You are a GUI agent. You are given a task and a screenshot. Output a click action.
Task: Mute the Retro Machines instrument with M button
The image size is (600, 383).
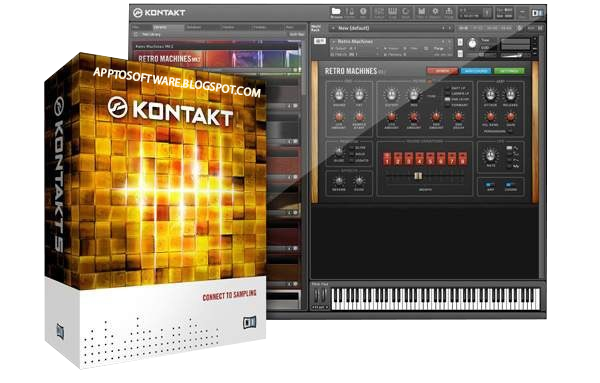tap(460, 54)
